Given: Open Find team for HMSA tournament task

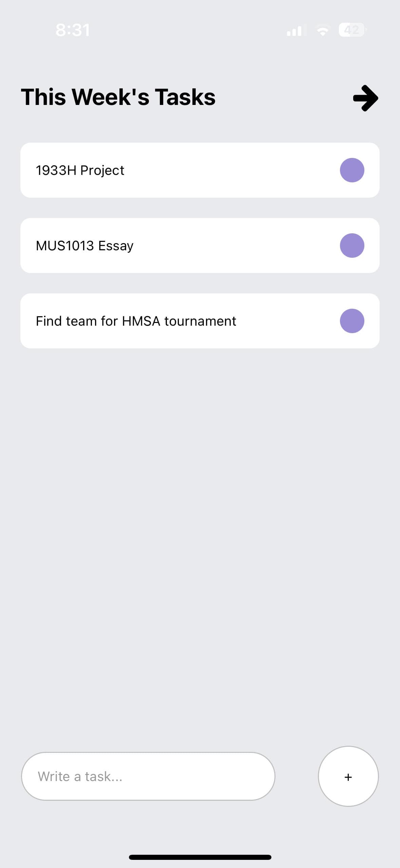Looking at the screenshot, I should coord(200,321).
